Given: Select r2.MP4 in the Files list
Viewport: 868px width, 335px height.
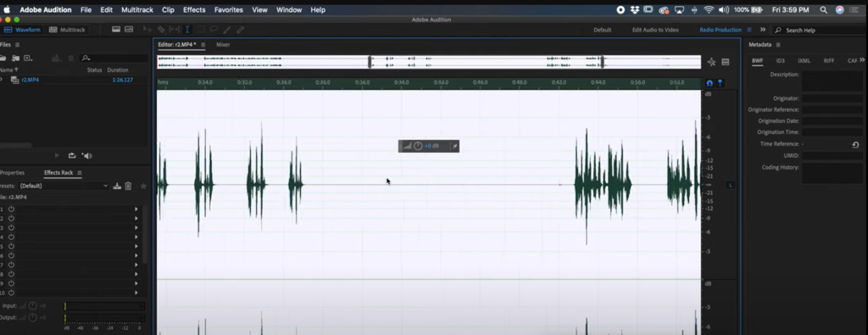Looking at the screenshot, I should 30,80.
